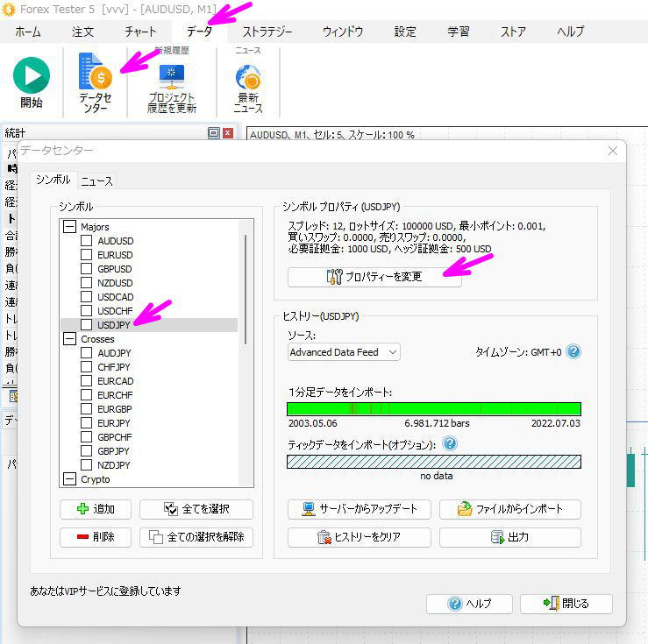648x644 pixels.
Task: Select the EURCHF symbol row
Action: coord(149,394)
